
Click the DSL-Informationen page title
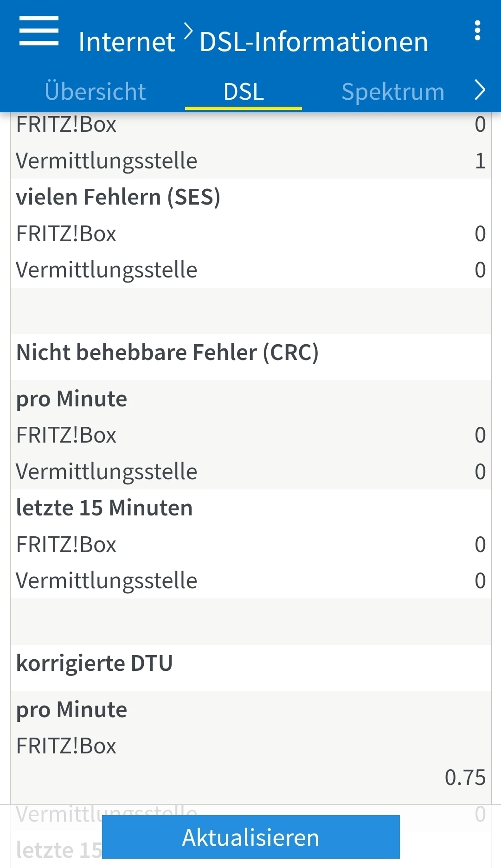click(314, 42)
